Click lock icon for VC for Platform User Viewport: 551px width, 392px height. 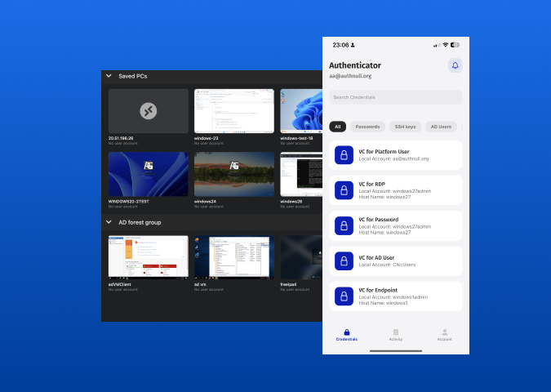[344, 155]
